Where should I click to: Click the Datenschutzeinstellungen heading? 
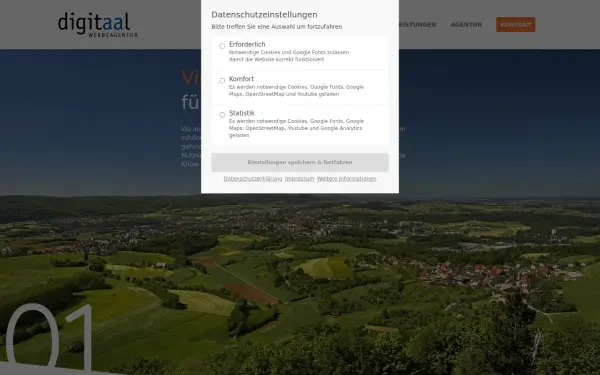(x=264, y=15)
